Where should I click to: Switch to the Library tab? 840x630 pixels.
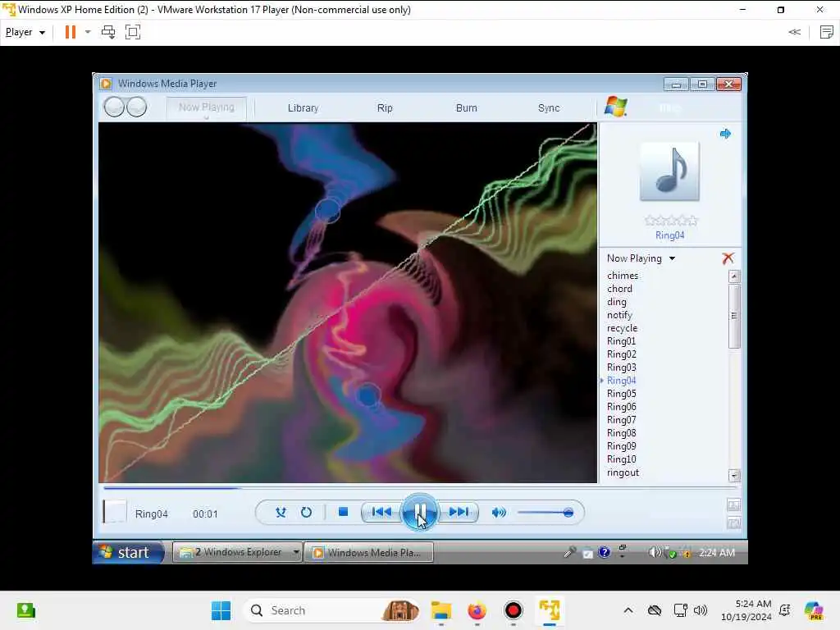[x=303, y=108]
